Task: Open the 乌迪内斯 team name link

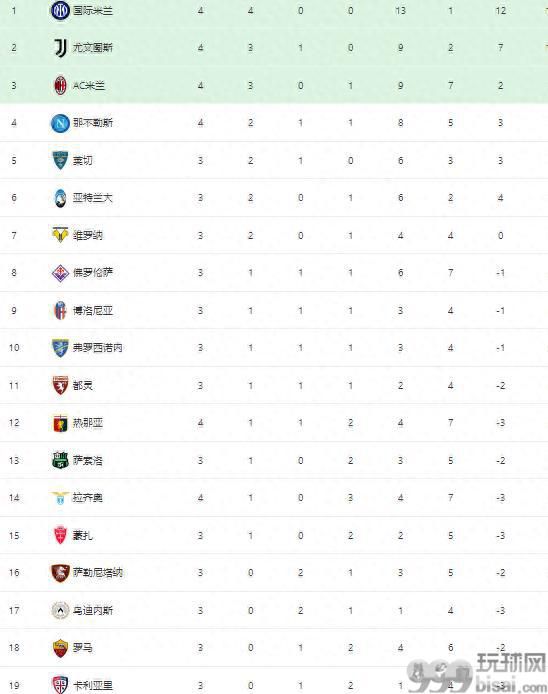Action: click(93, 610)
